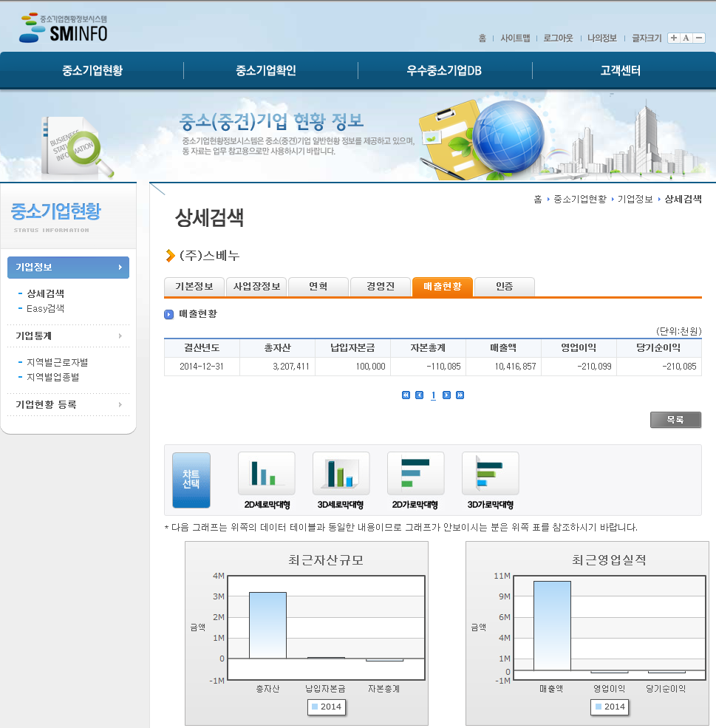The image size is (716, 728).
Task: Click the 2014 legend swatch under 최근자산규모
Action: pyautogui.click(x=315, y=707)
